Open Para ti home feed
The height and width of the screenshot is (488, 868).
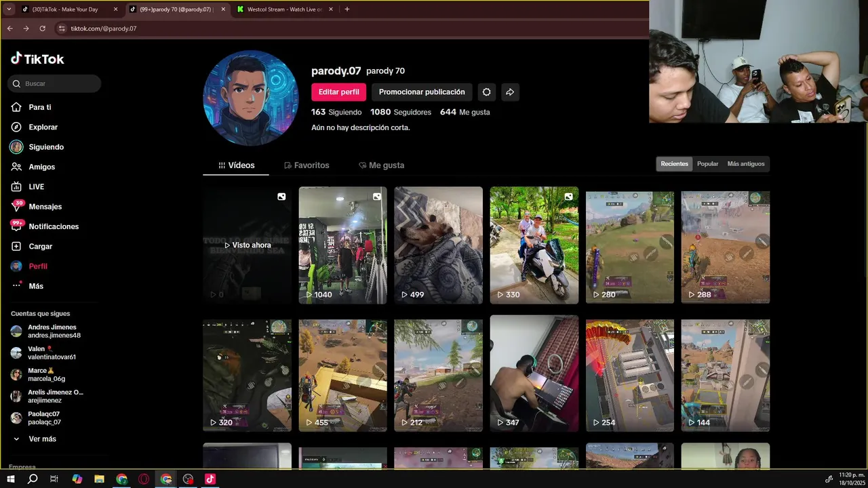tap(31, 107)
